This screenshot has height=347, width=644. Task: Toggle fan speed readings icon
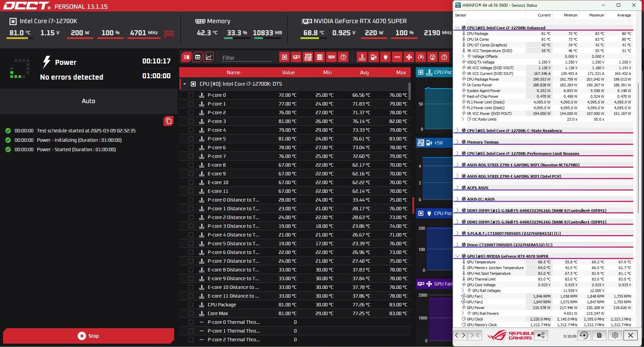[409, 57]
